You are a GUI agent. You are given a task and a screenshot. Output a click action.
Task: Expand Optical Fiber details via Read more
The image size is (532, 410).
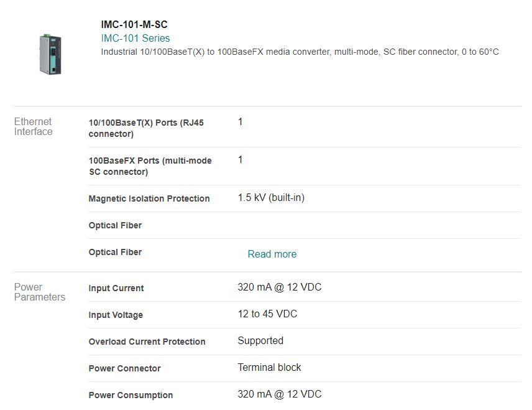coord(272,254)
